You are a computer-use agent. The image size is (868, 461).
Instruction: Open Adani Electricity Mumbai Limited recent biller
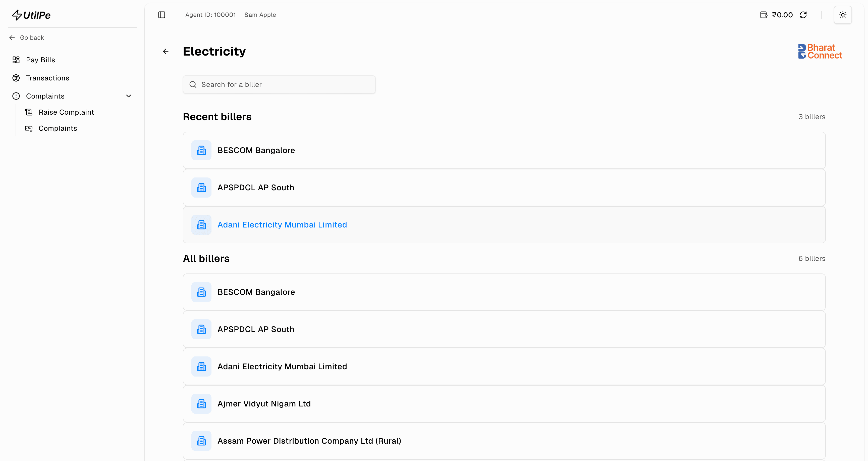(282, 225)
